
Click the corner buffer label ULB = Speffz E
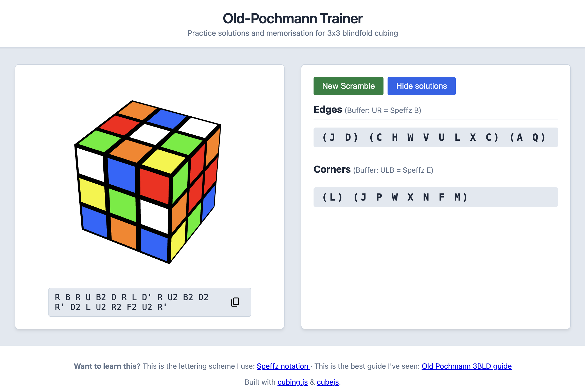392,170
